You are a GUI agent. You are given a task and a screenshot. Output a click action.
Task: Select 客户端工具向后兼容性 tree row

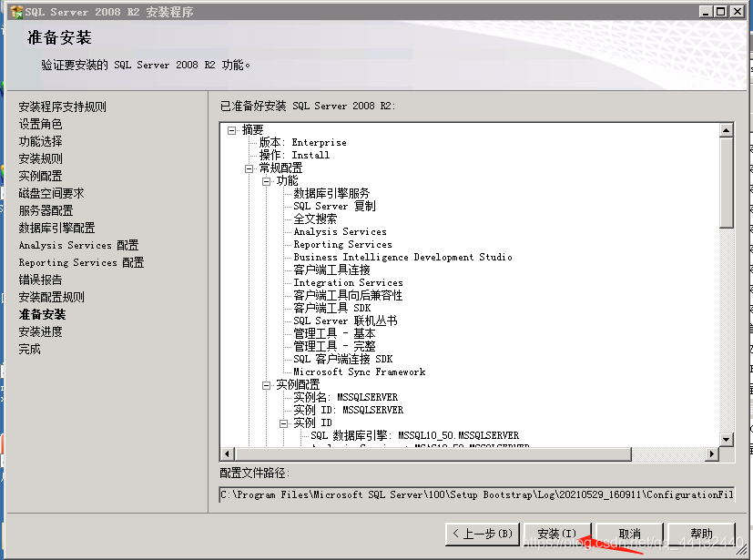(x=348, y=295)
